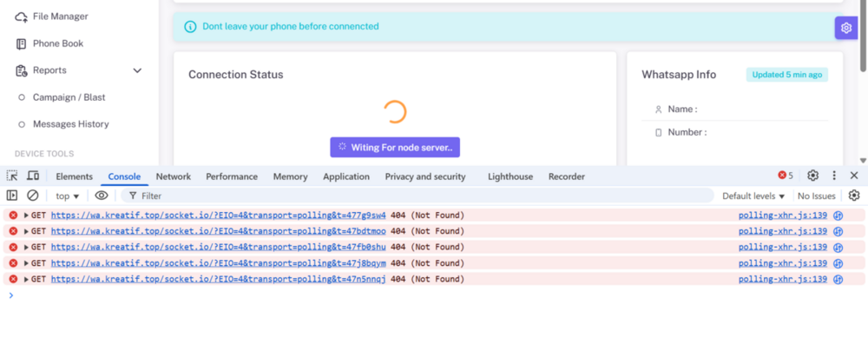
Task: Expand the GET error ending 47j8bqym
Action: tap(26, 263)
